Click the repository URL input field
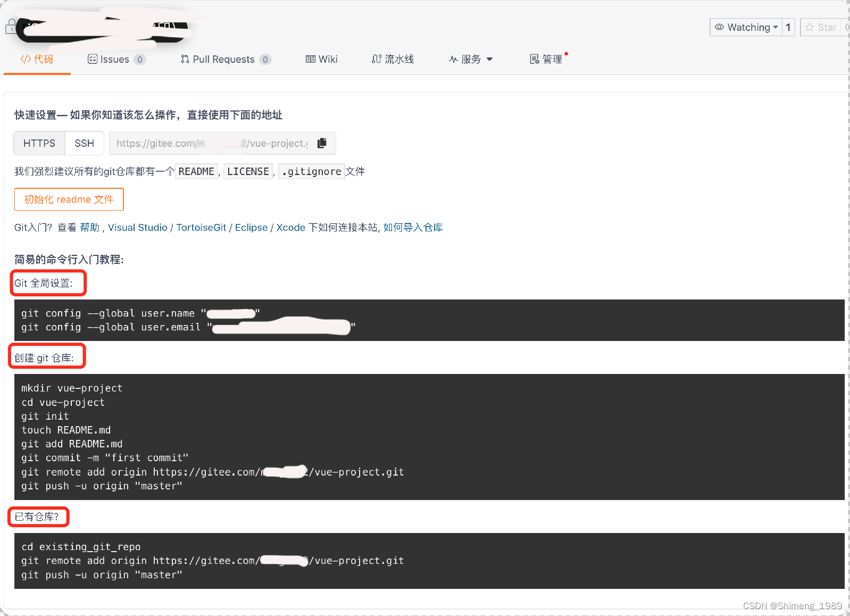This screenshot has width=850, height=616. pyautogui.click(x=213, y=143)
